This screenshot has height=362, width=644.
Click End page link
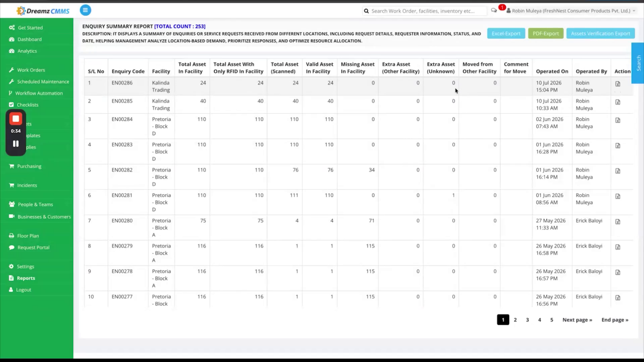(615, 320)
